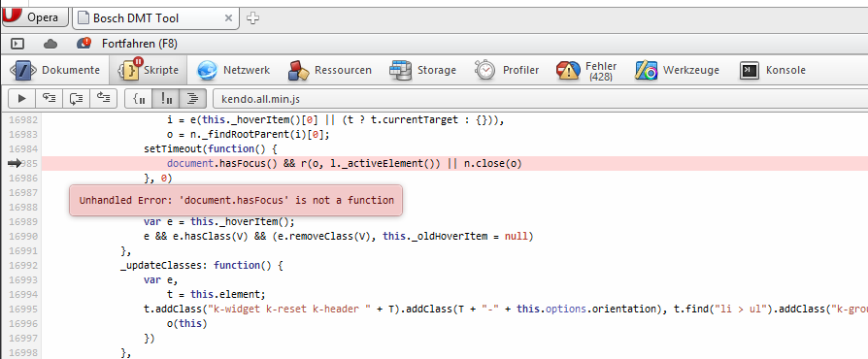
Task: Click the t.addClass("k-widget k-reset" code line
Action: click(x=506, y=310)
